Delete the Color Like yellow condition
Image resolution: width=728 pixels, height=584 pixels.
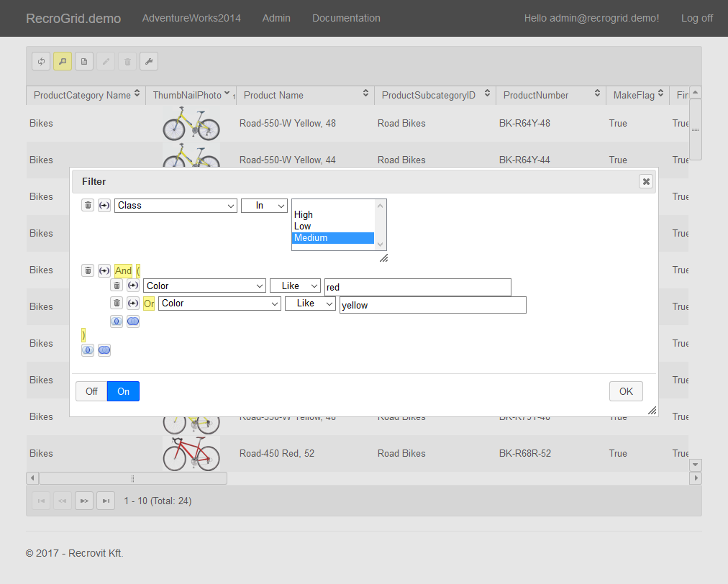117,303
